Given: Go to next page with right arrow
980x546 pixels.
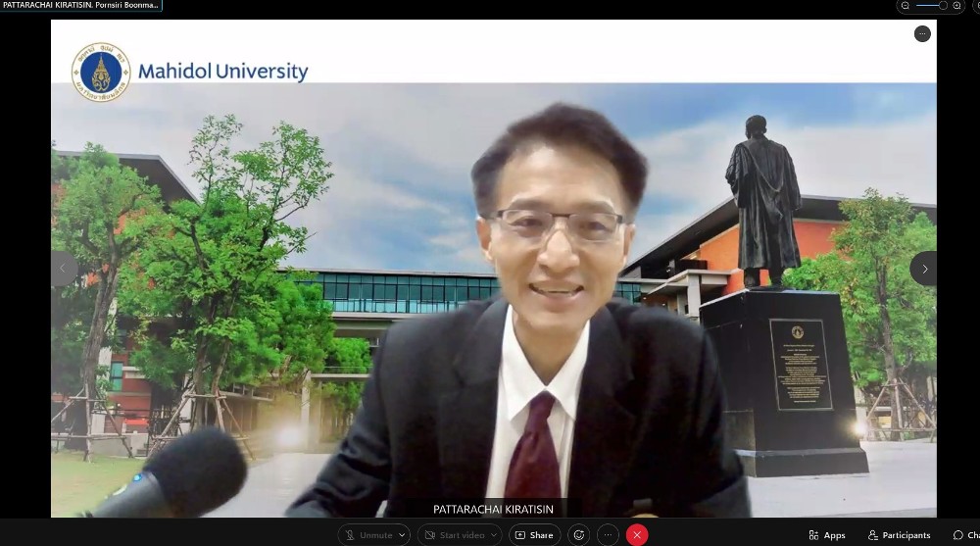Looking at the screenshot, I should (923, 269).
